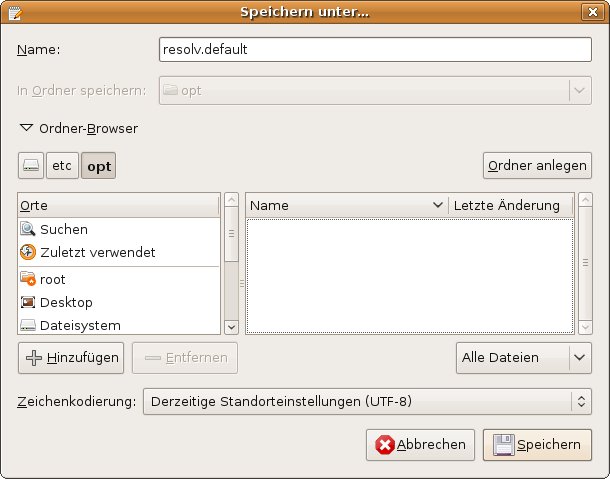Viewport: 610px width, 479px height.
Task: Select the root folder bookmark
Action: 53,280
